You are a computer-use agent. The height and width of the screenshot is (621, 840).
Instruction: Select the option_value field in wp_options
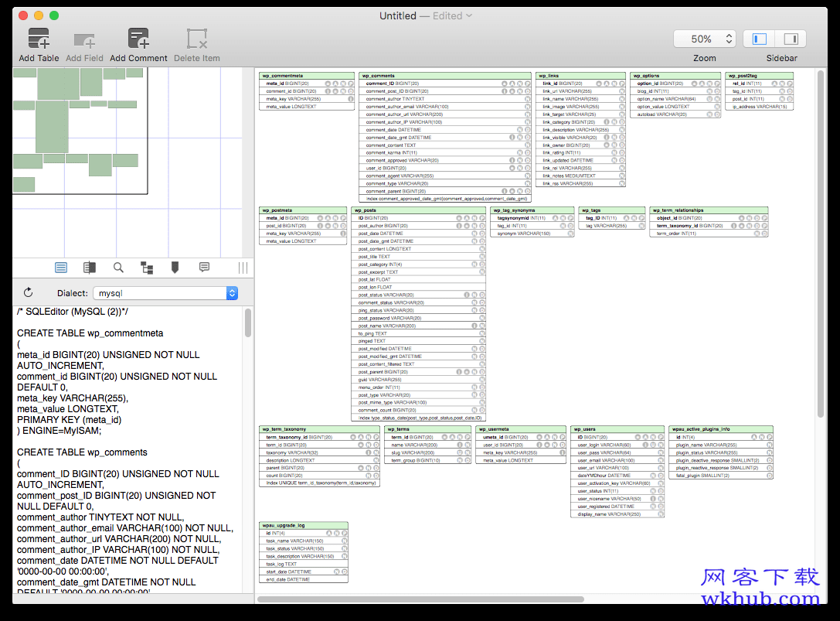click(x=675, y=107)
